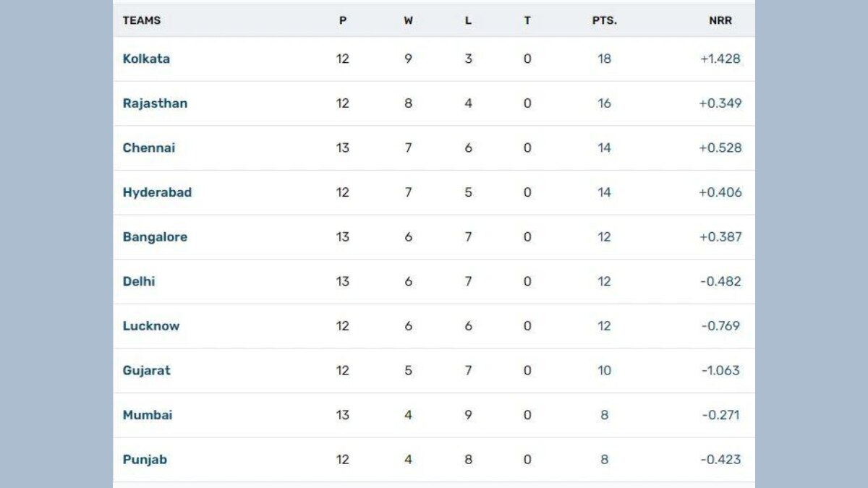This screenshot has width=868, height=488.
Task: Open Hyderabad team page
Action: point(157,192)
